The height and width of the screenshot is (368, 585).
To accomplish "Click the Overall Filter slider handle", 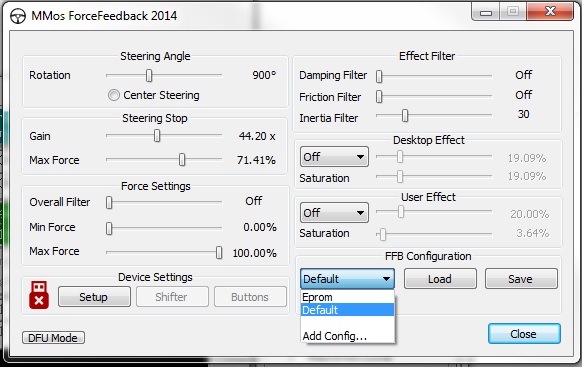I will (109, 203).
